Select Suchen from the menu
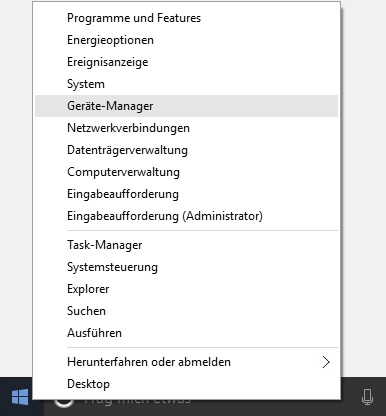 point(186,311)
